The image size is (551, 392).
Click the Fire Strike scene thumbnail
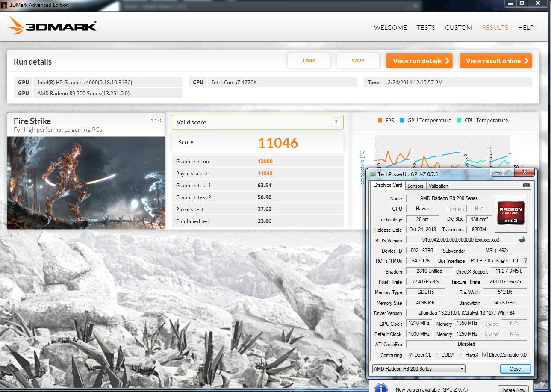click(x=86, y=183)
